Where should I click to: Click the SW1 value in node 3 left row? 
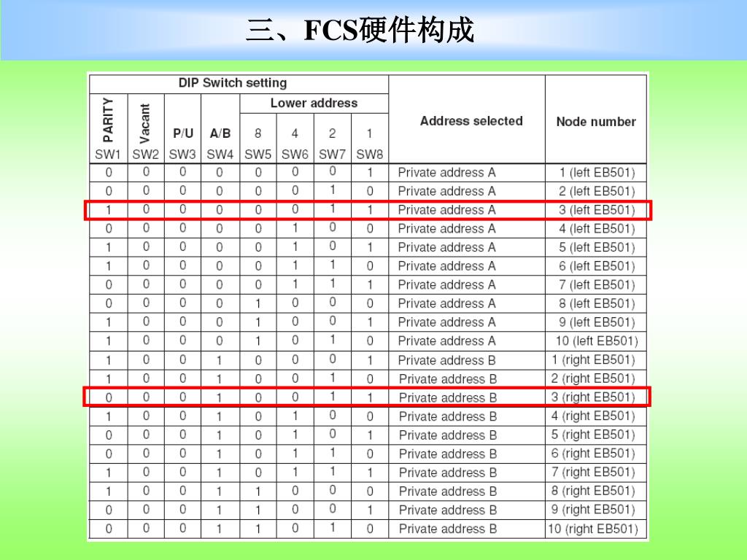coord(109,210)
